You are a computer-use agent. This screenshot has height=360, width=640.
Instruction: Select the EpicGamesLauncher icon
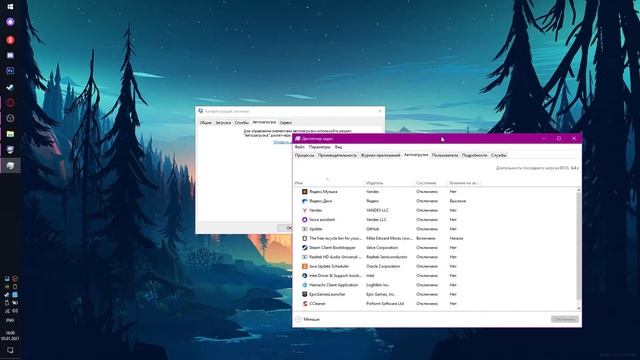click(x=304, y=294)
